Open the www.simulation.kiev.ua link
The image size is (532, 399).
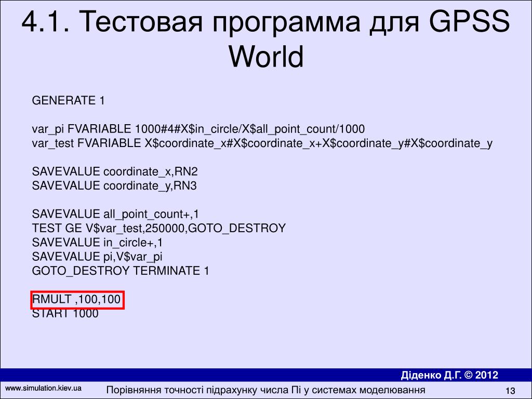pyautogui.click(x=44, y=388)
